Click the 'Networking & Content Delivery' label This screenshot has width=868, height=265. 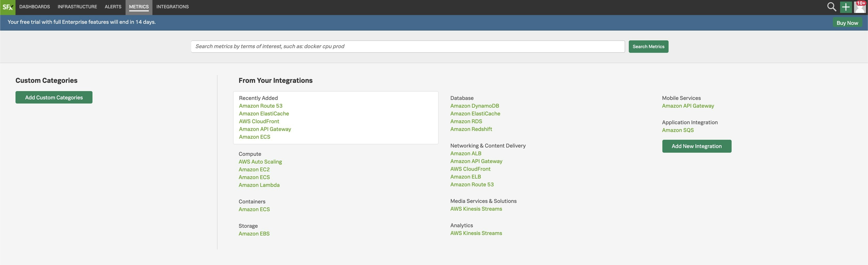point(488,145)
